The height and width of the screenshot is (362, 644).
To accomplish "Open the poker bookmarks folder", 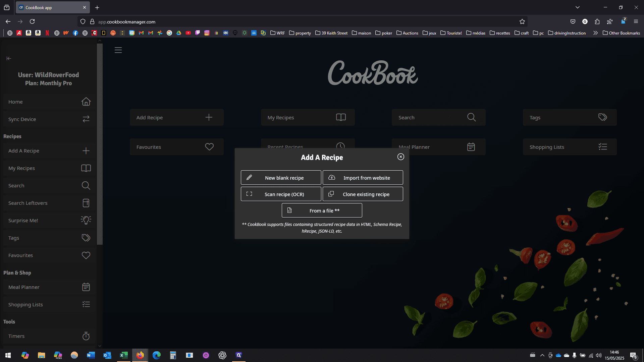I will [384, 33].
